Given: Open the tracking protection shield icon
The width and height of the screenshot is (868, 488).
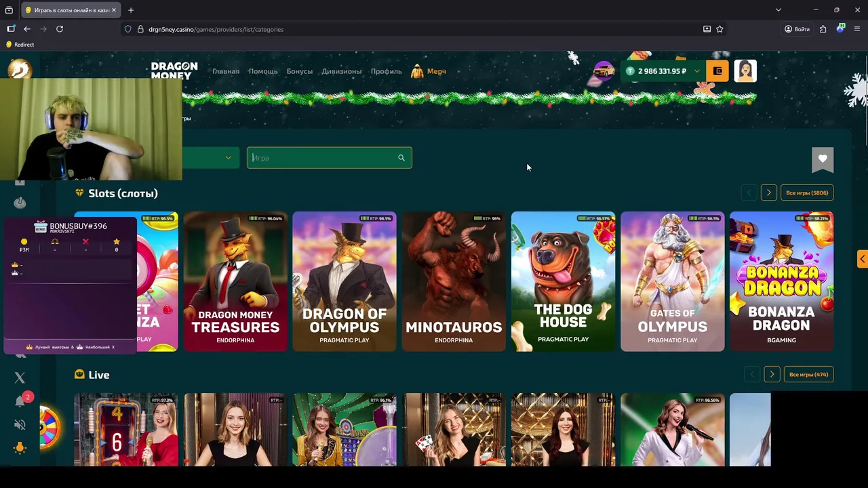Looking at the screenshot, I should tap(127, 29).
